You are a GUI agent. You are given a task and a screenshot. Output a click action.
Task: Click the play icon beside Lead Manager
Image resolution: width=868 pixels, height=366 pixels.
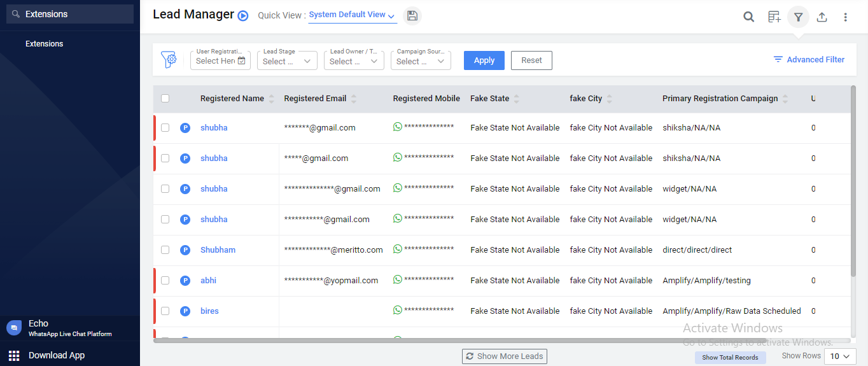tap(242, 16)
